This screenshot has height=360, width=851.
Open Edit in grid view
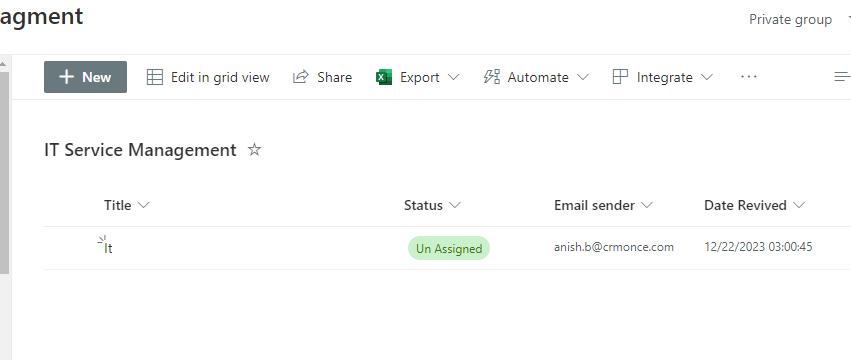click(x=208, y=77)
